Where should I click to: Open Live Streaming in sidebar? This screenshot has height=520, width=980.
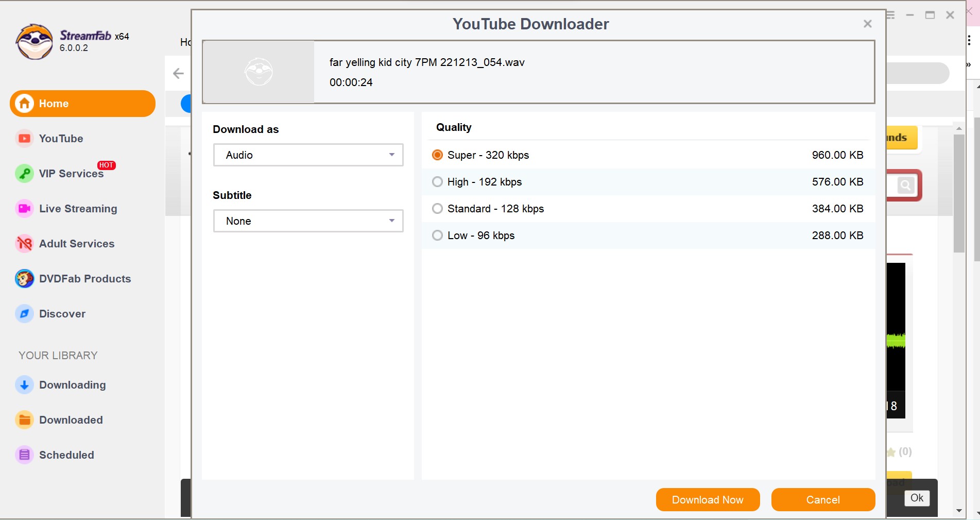tap(78, 209)
